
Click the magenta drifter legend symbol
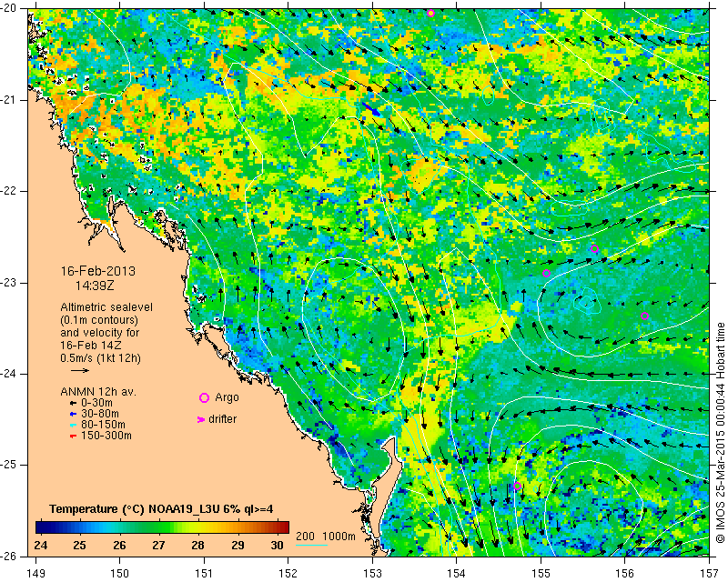201,419
